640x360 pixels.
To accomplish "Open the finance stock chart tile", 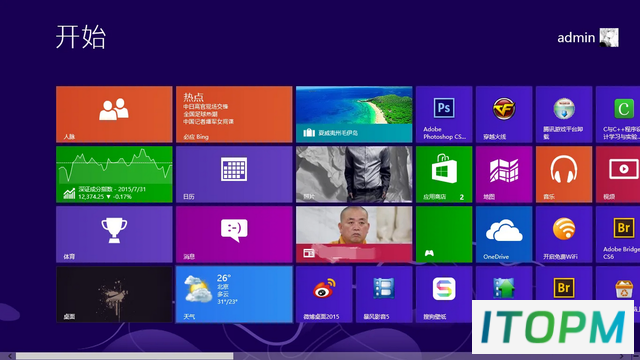I will click(x=114, y=174).
